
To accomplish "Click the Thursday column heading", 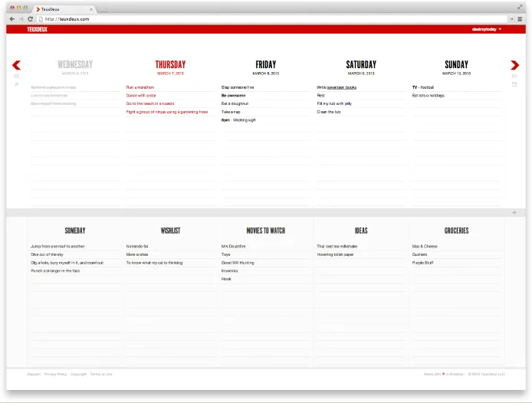I will 170,64.
